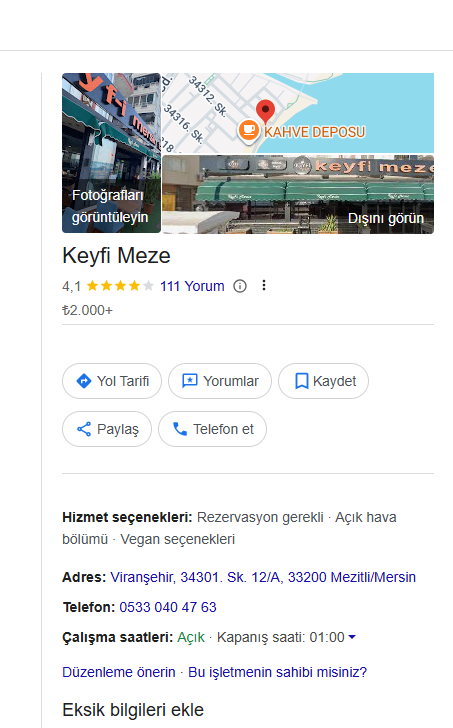The height and width of the screenshot is (728, 453).
Task: Select Düzenleme önerin link
Action: 119,672
